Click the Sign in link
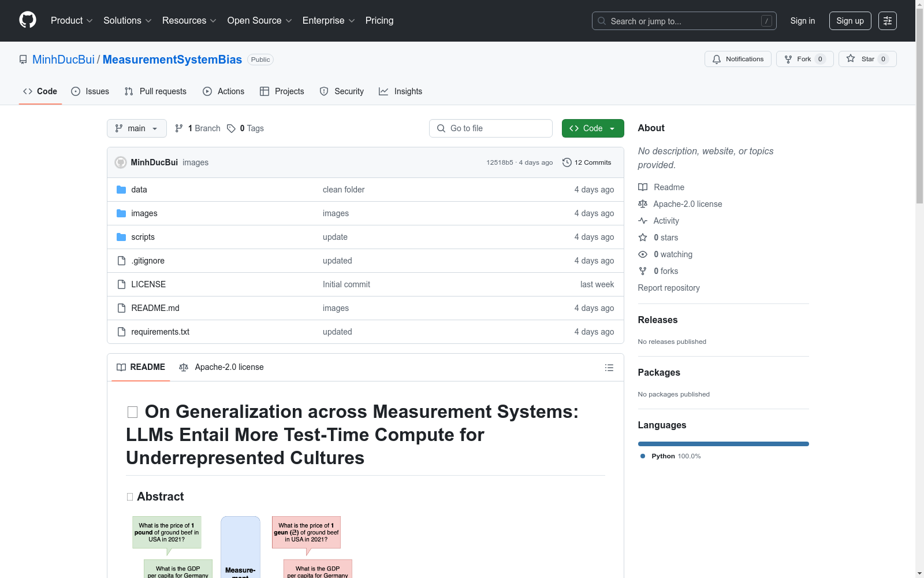 [803, 21]
